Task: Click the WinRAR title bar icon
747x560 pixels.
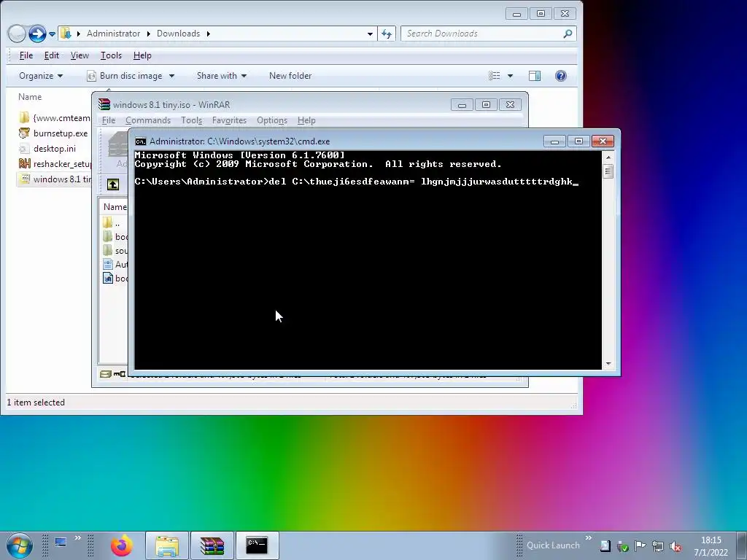Action: click(104, 105)
